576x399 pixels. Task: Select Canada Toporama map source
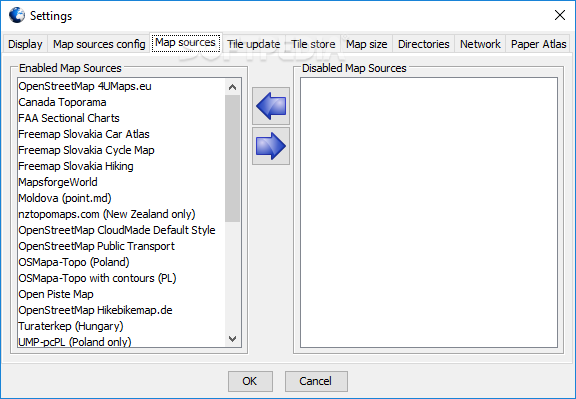(121, 102)
